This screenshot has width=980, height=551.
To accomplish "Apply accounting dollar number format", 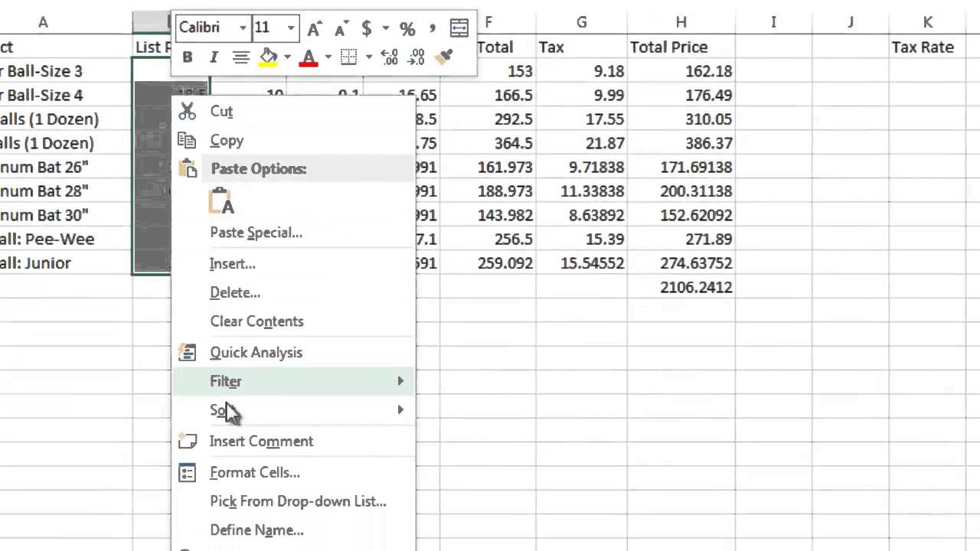I will click(367, 29).
